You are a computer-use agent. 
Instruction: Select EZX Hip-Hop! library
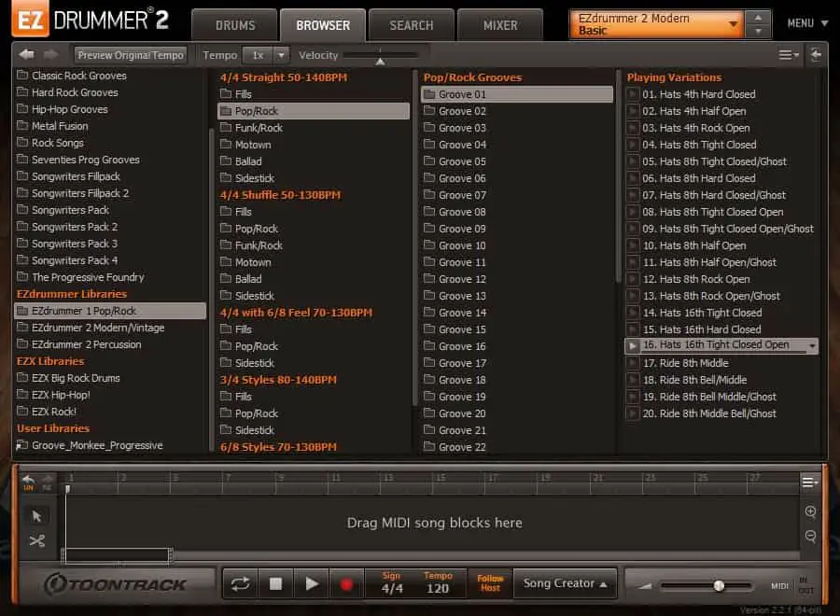[53, 395]
